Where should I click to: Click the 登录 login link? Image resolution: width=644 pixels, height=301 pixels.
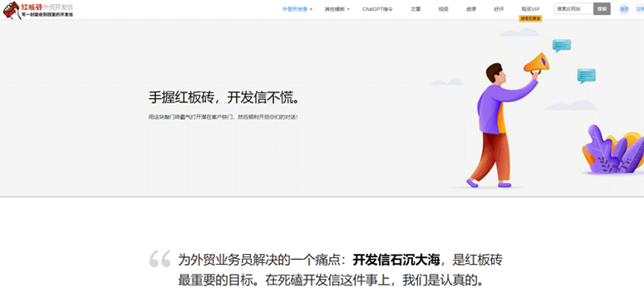pos(624,9)
